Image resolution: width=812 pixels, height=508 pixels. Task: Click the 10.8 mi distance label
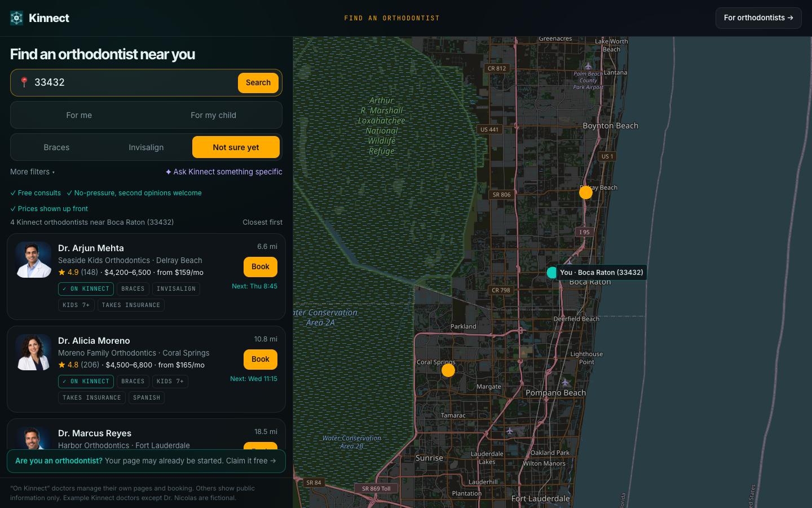266,339
